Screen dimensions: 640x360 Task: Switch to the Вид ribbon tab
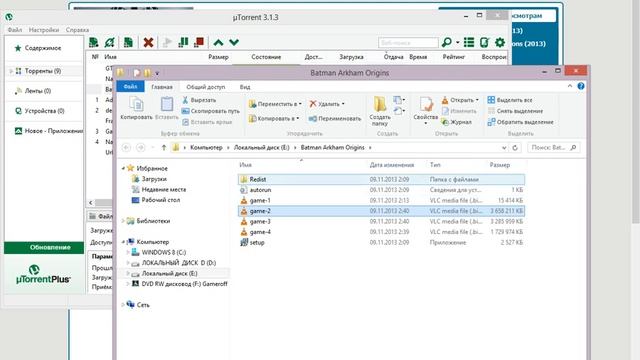245,87
